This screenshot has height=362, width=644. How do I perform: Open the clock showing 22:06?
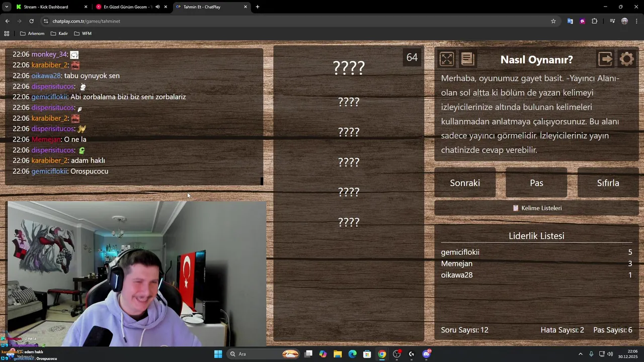click(x=628, y=354)
